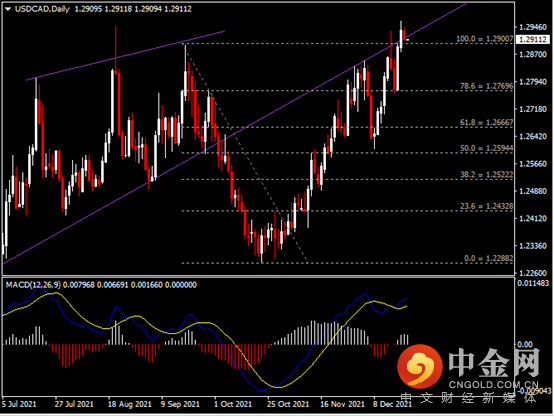The height and width of the screenshot is (416, 554).
Task: Click the 5 Jul 2021 date marker
Action: click(18, 404)
